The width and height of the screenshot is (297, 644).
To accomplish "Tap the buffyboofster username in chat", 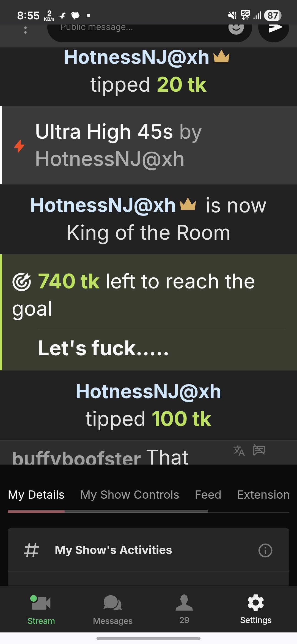I will point(76,457).
